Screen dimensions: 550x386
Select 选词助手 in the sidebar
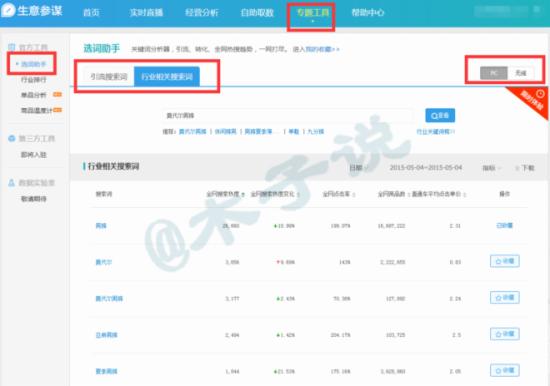click(34, 64)
